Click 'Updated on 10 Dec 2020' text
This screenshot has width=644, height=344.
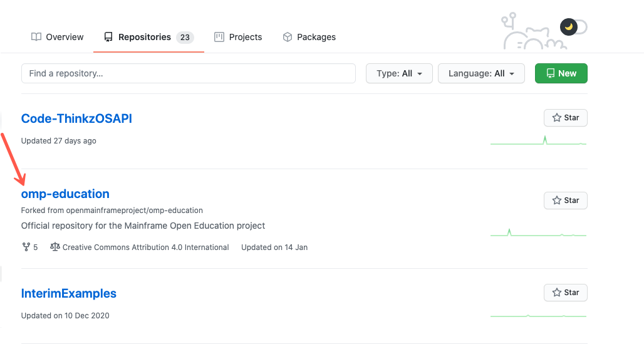tap(65, 316)
